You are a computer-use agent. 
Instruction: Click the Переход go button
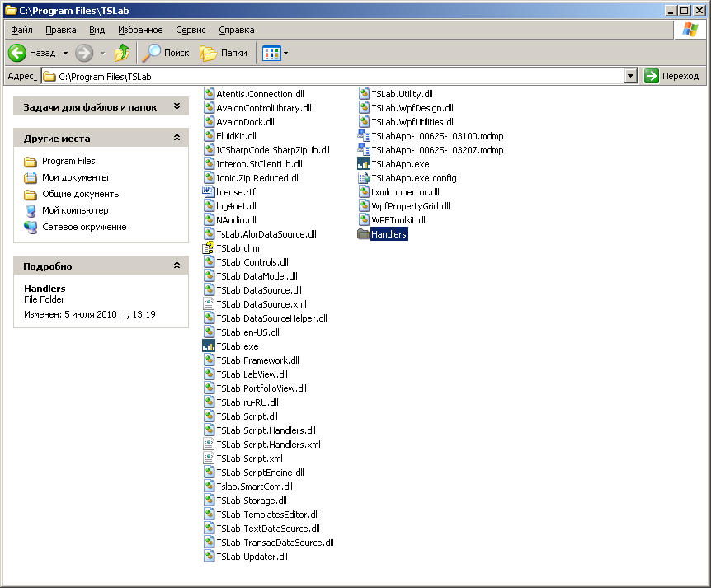672,76
